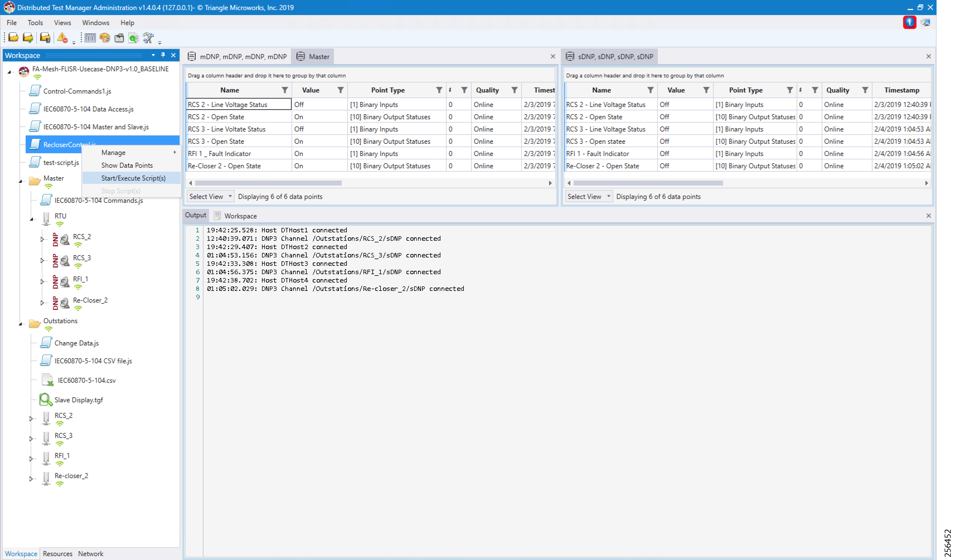Filter the Name column in Master table

click(x=285, y=90)
